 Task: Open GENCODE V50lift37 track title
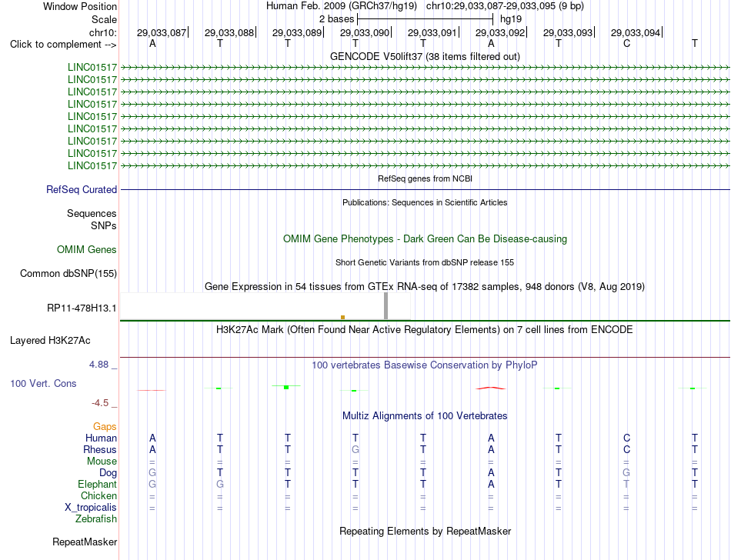(x=425, y=56)
